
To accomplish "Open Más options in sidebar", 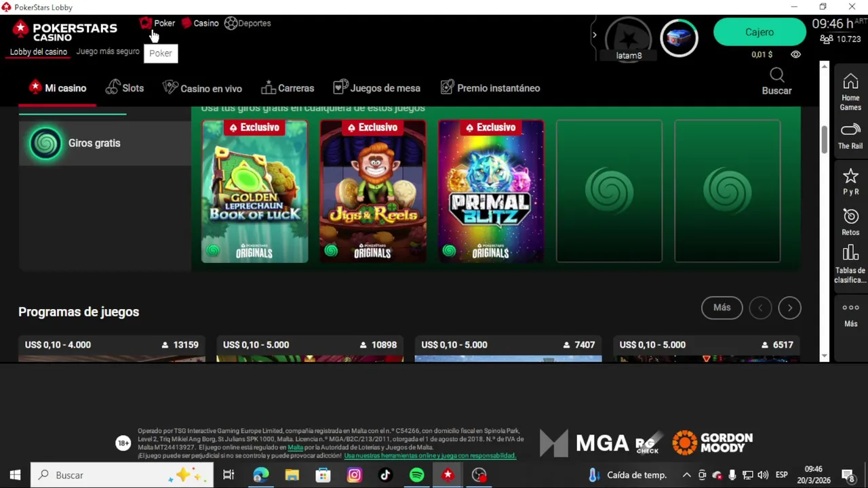I will tap(850, 314).
